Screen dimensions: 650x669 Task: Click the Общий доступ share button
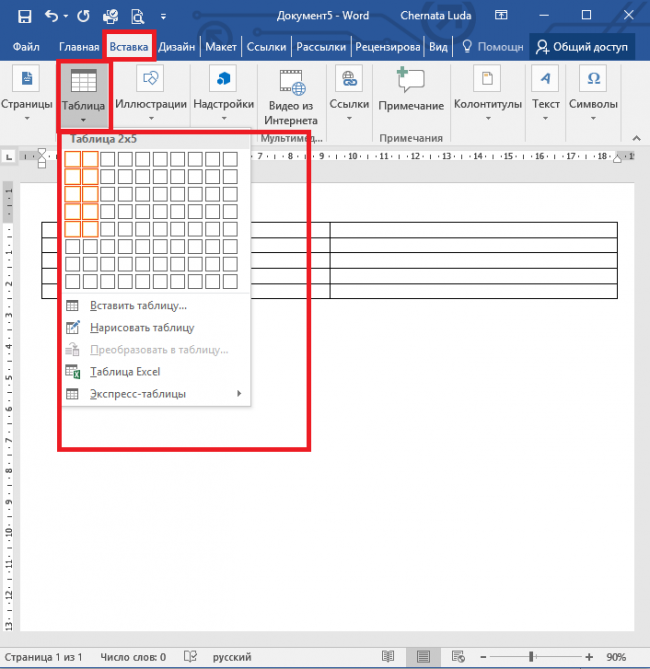(582, 47)
